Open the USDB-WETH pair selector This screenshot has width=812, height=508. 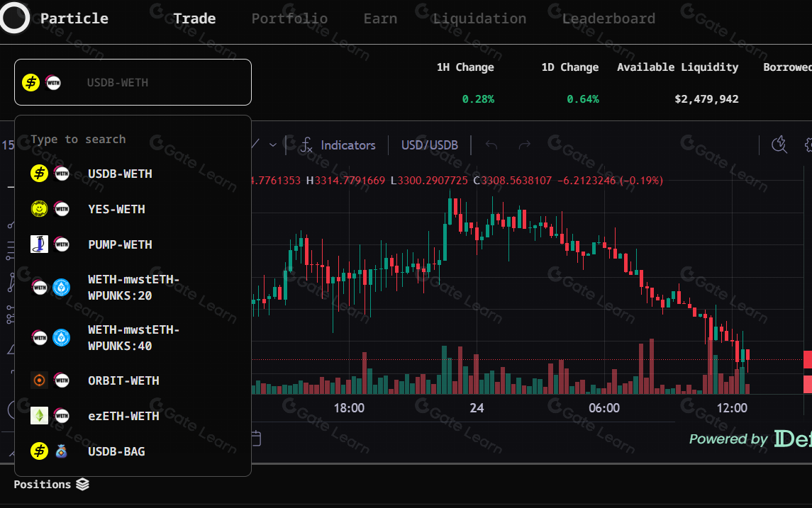[133, 82]
